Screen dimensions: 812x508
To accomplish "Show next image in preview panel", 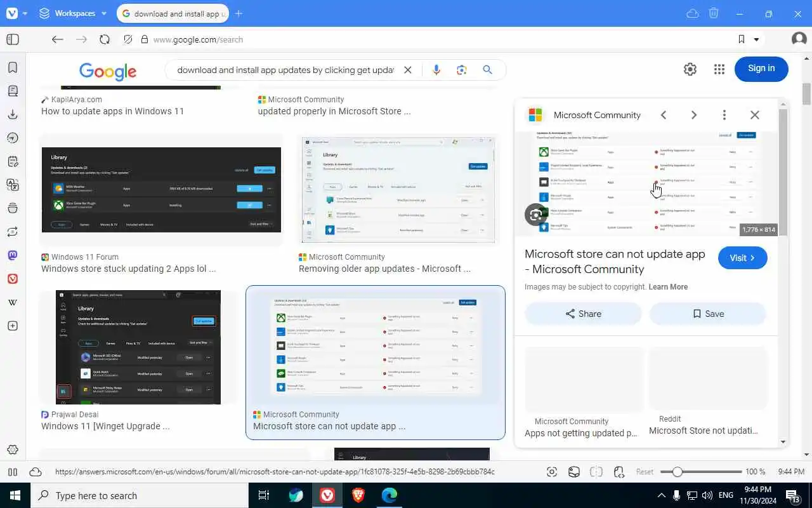I will click(694, 115).
